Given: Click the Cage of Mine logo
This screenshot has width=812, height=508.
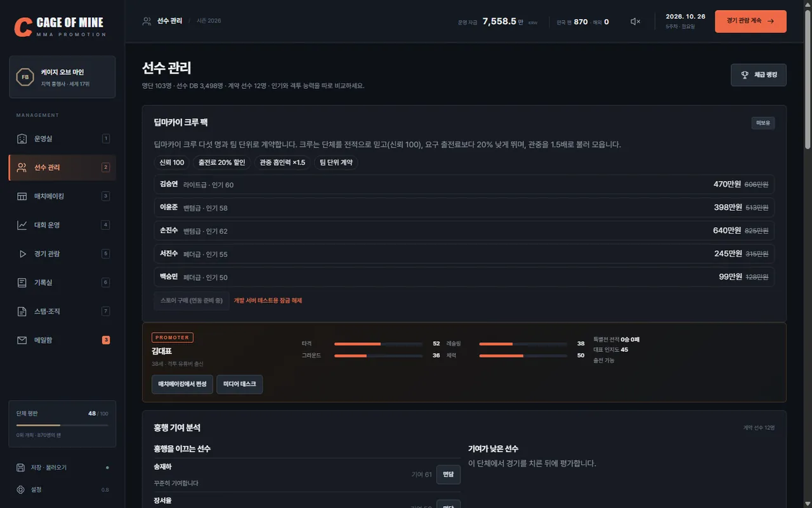Looking at the screenshot, I should [x=61, y=26].
